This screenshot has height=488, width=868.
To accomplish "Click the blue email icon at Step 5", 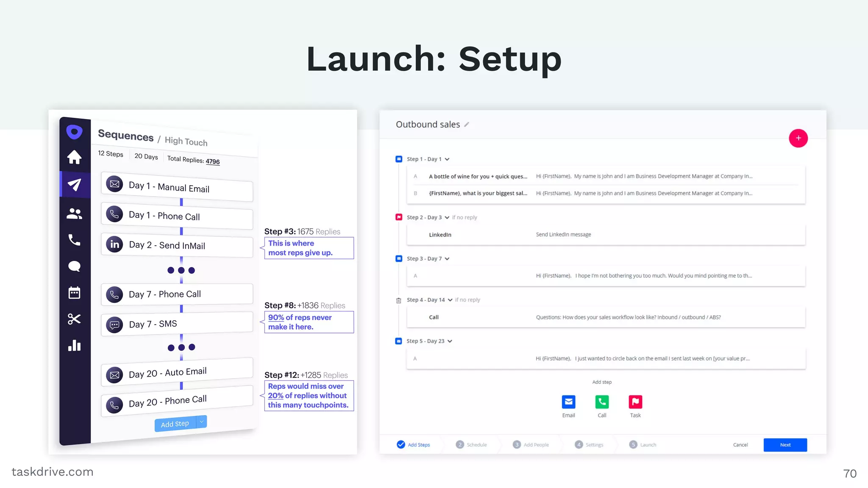I will pyautogui.click(x=398, y=341).
